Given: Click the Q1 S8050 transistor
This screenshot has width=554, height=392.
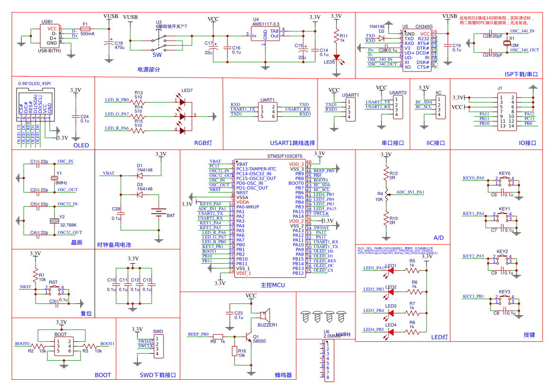Looking at the screenshot, I should coord(249,337).
